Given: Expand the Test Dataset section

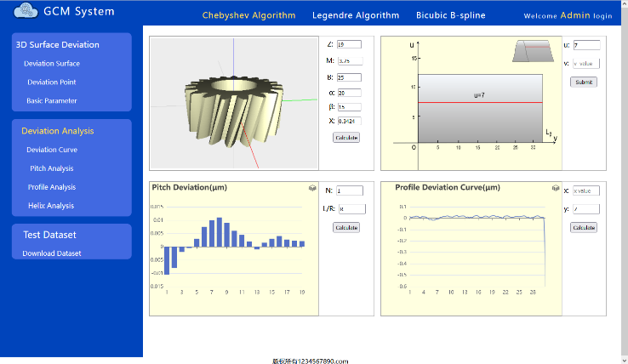Looking at the screenshot, I should 49,235.
